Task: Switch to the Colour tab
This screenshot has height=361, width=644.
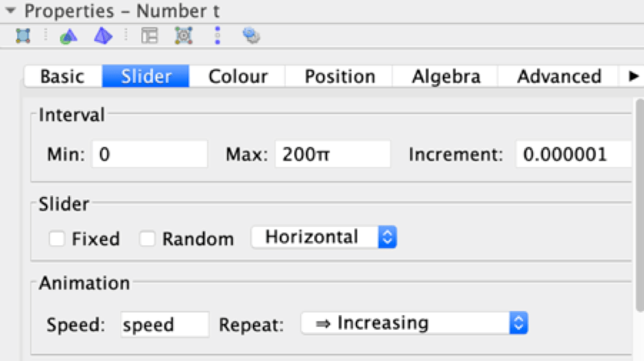Action: pos(238,77)
